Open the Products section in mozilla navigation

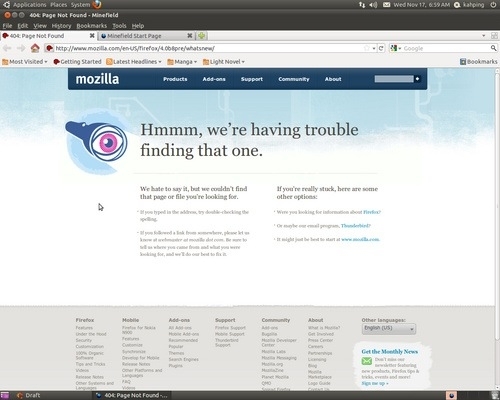[x=175, y=79]
